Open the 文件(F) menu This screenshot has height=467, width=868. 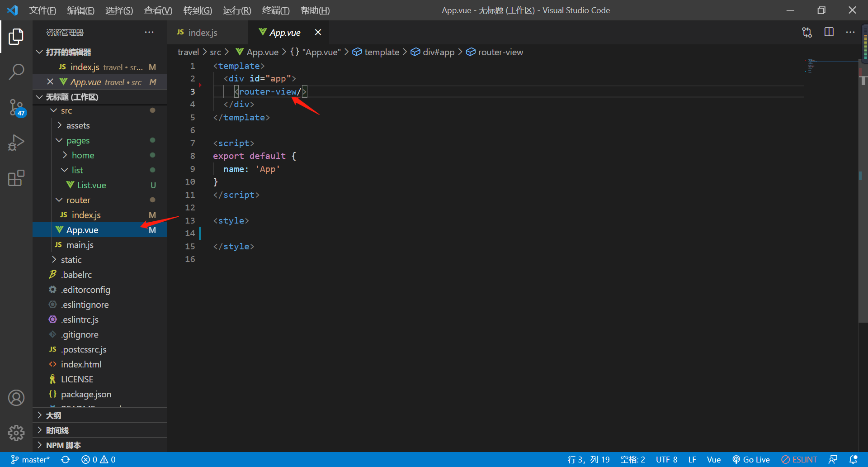pos(42,10)
